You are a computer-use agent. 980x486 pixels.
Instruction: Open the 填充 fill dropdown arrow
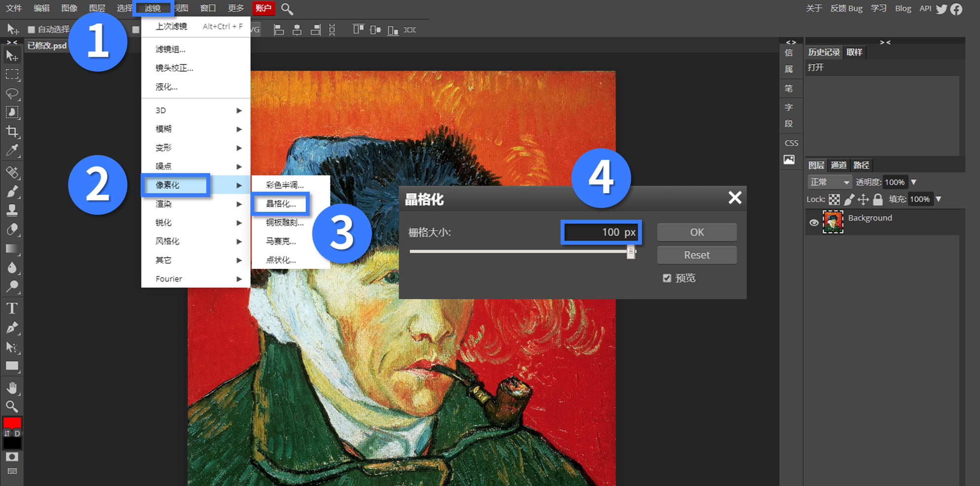[939, 200]
